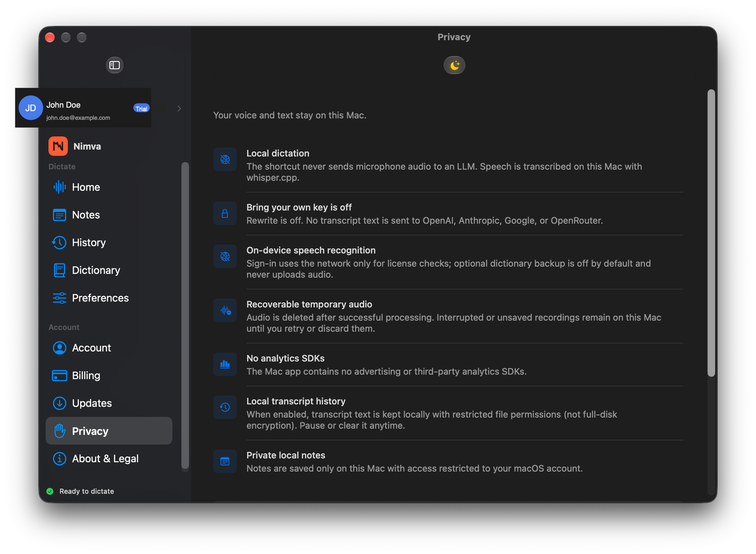Click the Local dictation icon
The width and height of the screenshot is (756, 554).
pyautogui.click(x=225, y=160)
